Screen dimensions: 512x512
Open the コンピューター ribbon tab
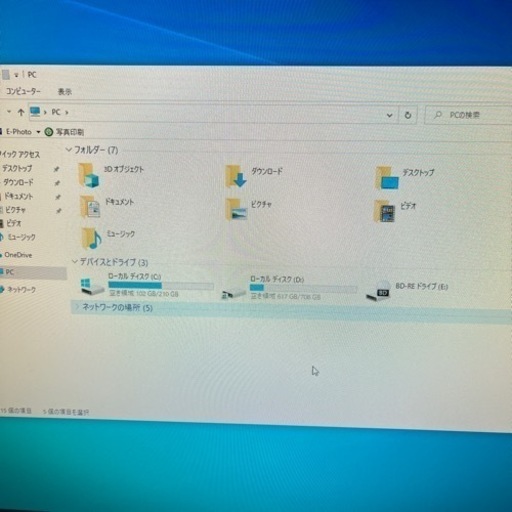click(x=23, y=91)
